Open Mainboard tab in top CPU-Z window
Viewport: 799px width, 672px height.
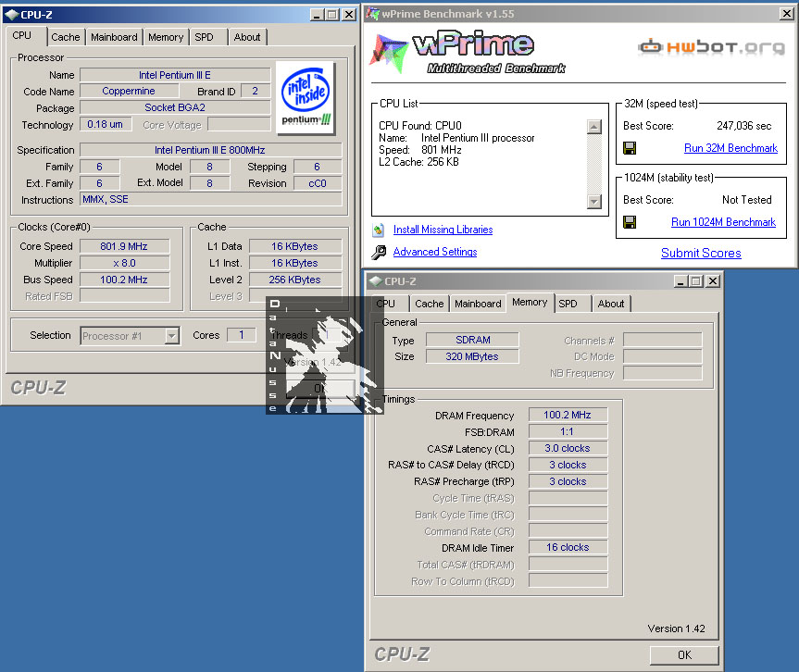pos(114,37)
